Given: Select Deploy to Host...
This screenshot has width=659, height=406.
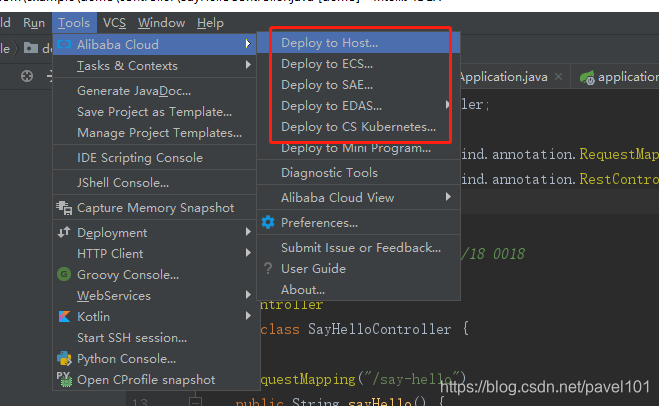Looking at the screenshot, I should pyautogui.click(x=358, y=43).
